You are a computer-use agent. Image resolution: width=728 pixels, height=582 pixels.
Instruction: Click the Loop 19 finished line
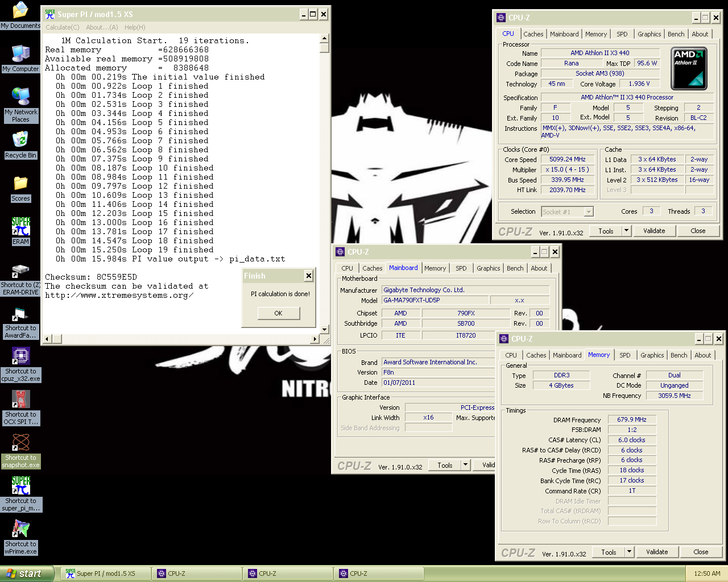click(x=135, y=250)
